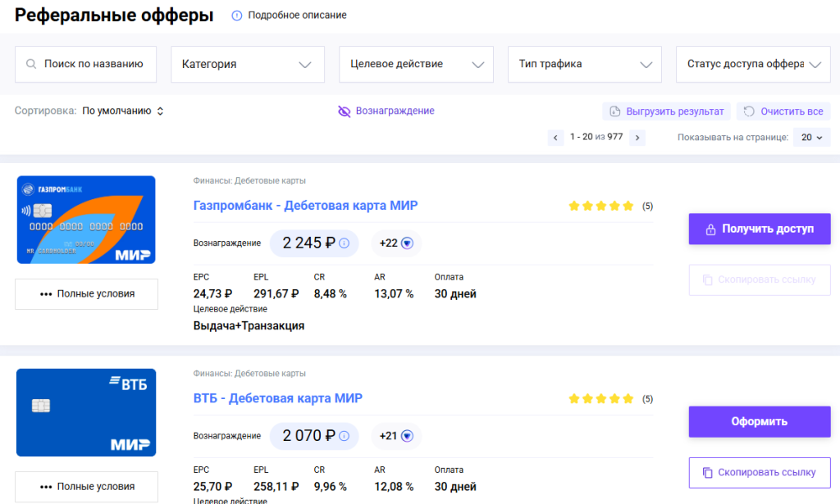Open the sorting selector По умолчанию
840x504 pixels.
(123, 111)
